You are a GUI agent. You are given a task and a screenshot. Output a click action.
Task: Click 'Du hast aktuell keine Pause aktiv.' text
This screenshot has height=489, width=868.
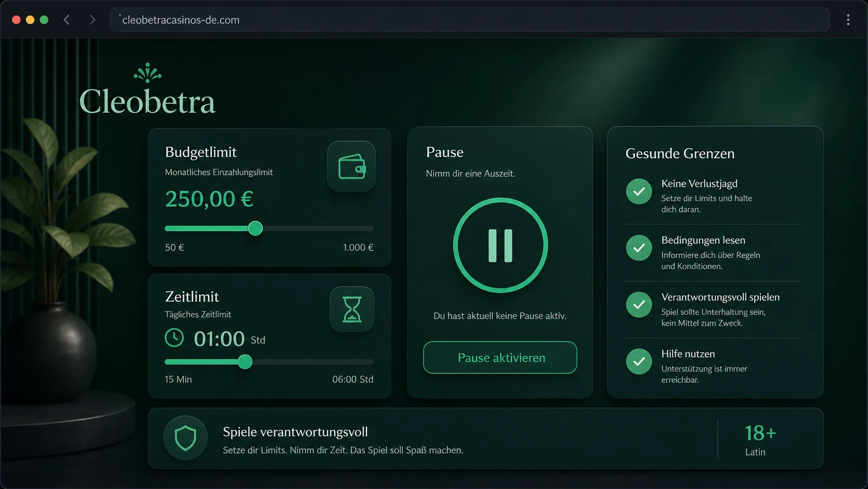500,316
